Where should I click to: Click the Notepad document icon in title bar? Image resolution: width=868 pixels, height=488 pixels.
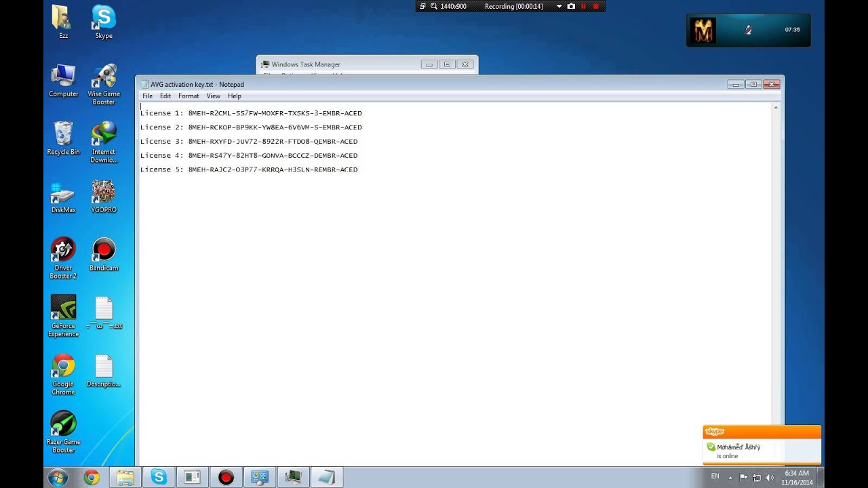144,84
